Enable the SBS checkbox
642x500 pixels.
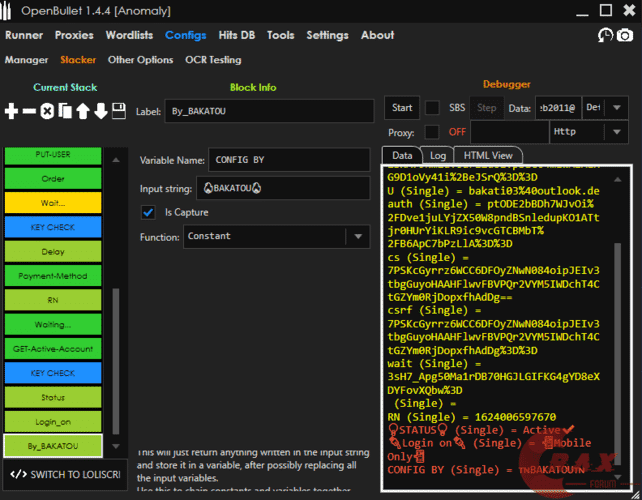point(432,107)
